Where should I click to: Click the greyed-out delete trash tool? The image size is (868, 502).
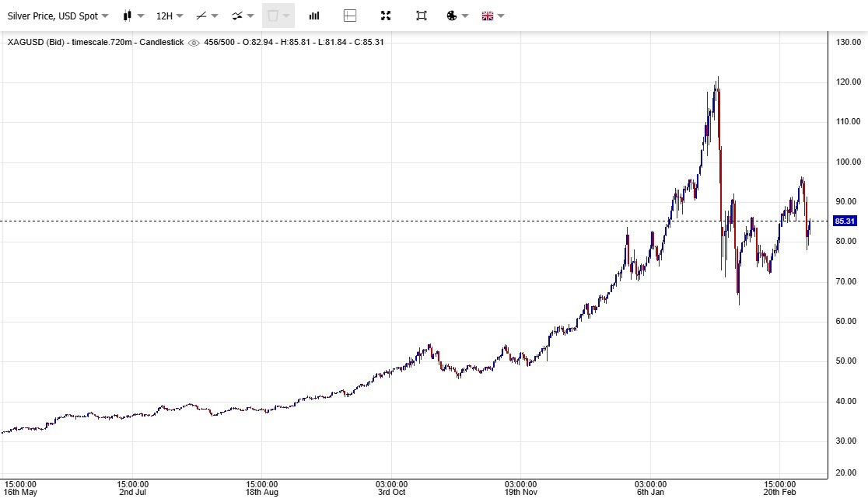273,16
